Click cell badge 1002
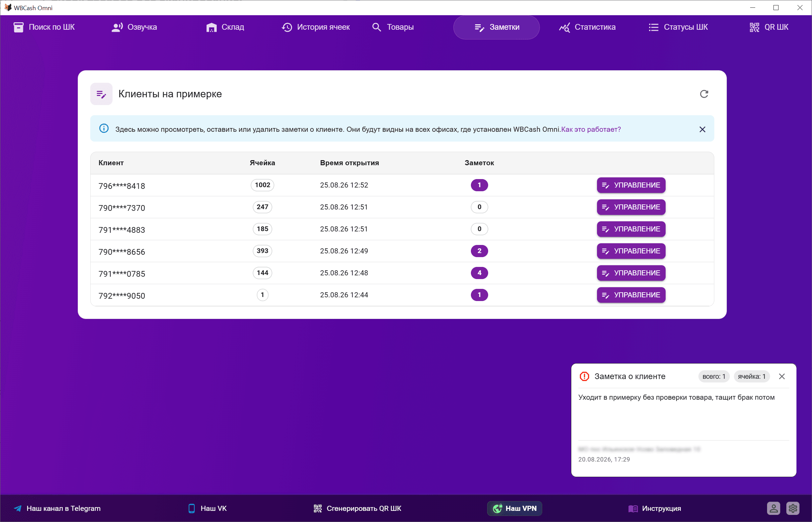 click(x=262, y=185)
